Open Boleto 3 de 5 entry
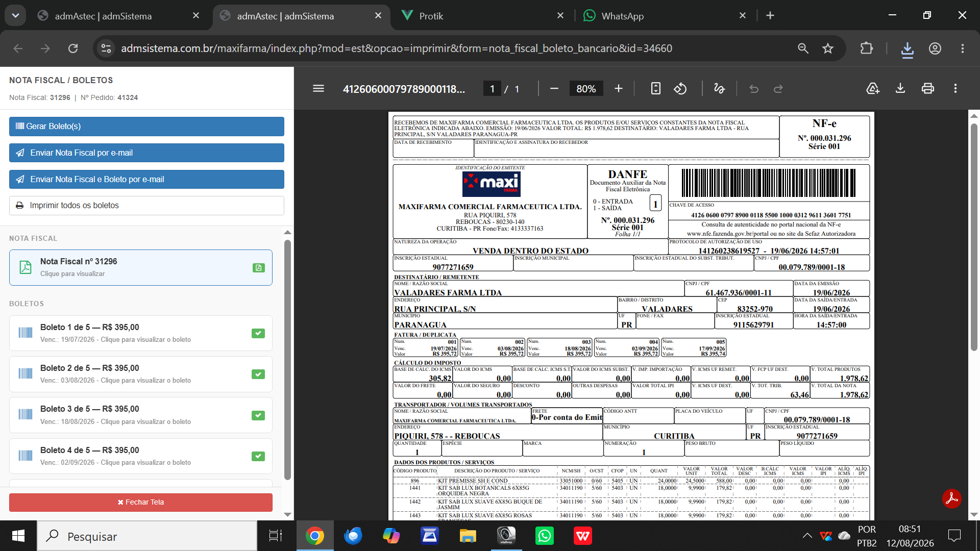Screen dimensions: 980x551 point(140,415)
